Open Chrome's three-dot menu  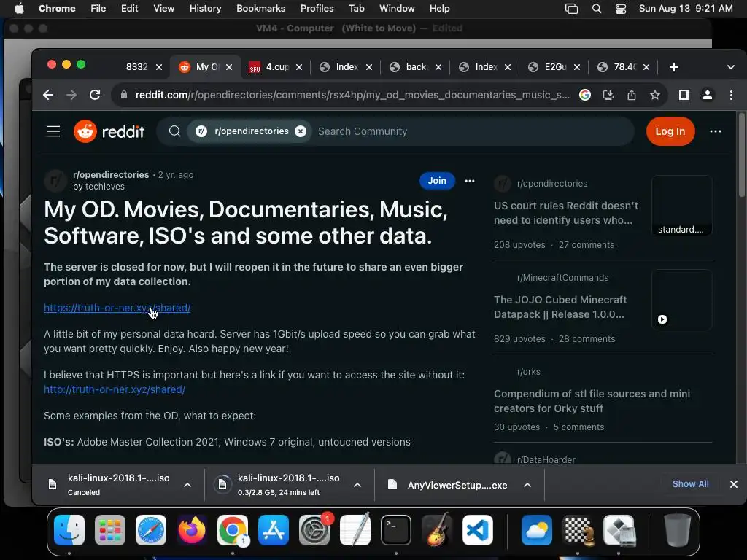tap(731, 95)
